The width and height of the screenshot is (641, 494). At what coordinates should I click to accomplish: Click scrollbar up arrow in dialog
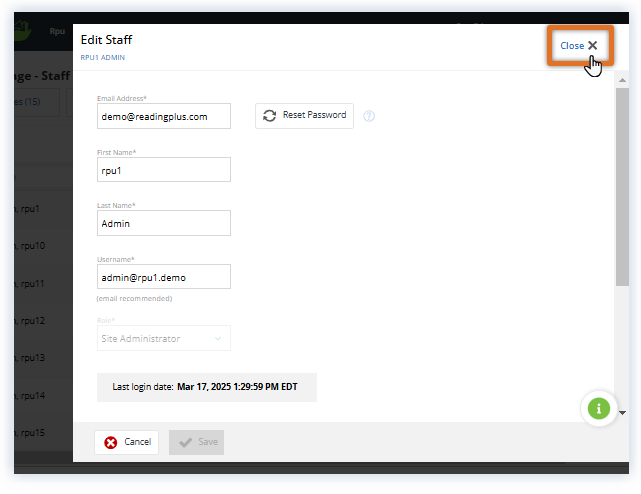coord(622,80)
